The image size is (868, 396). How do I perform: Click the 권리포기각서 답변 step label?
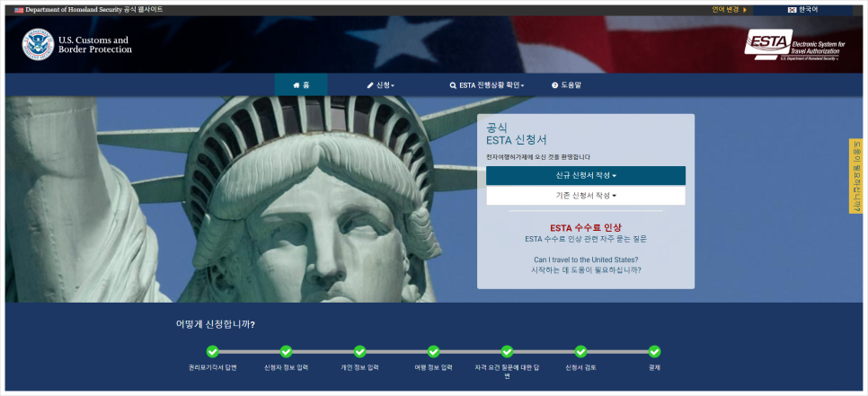tap(213, 368)
